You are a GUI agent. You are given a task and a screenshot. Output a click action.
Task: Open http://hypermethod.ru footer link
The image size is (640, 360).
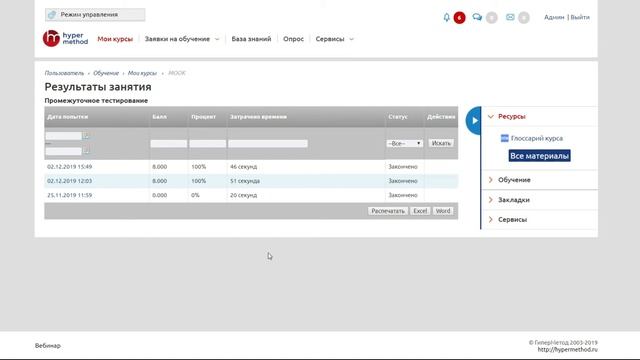click(x=567, y=350)
